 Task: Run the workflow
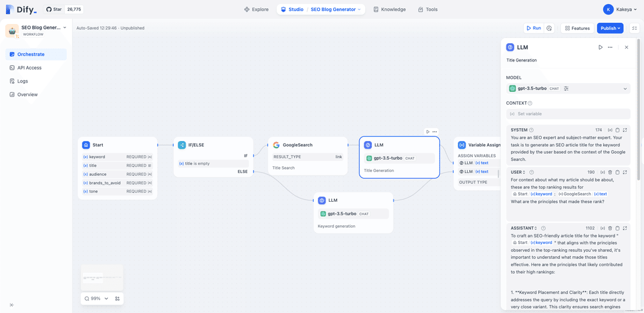pyautogui.click(x=533, y=28)
